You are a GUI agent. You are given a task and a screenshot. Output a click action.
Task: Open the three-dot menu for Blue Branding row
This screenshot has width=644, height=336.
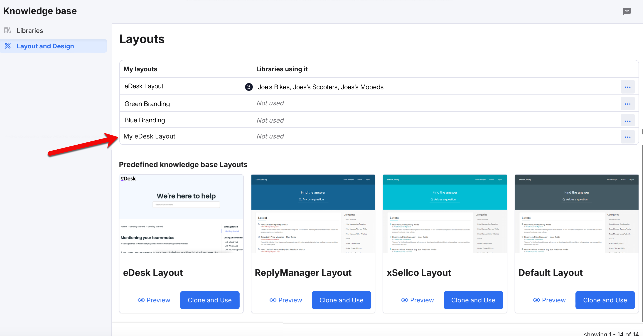coord(627,121)
